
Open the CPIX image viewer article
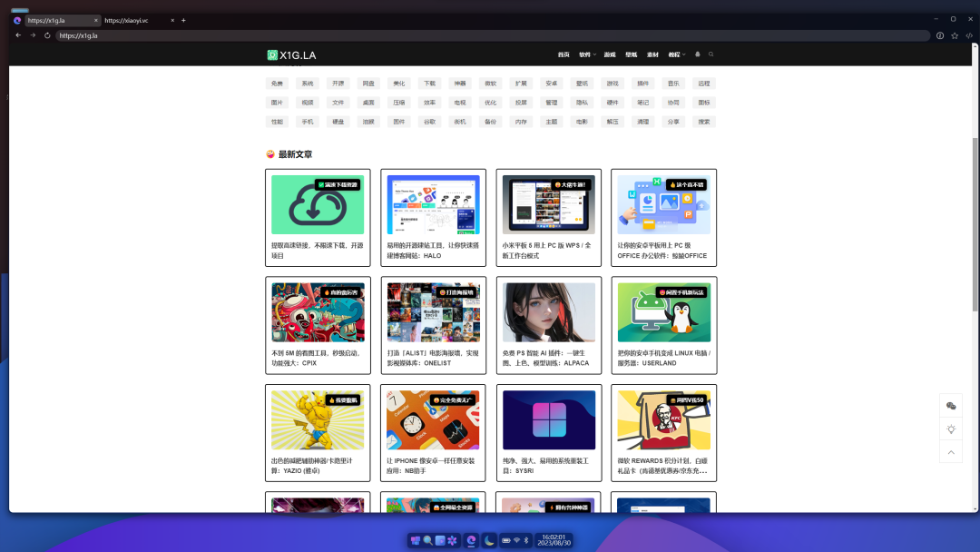tap(318, 325)
